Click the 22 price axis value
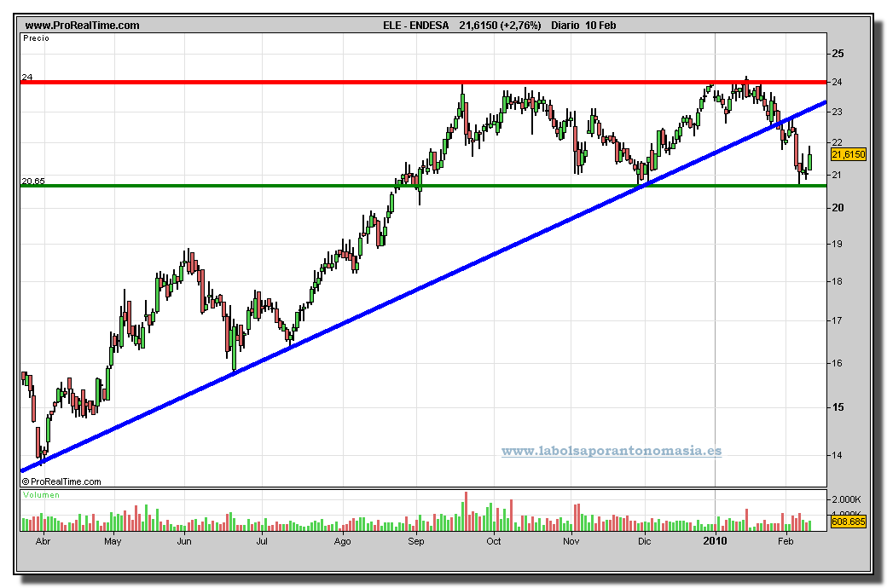 click(x=837, y=142)
